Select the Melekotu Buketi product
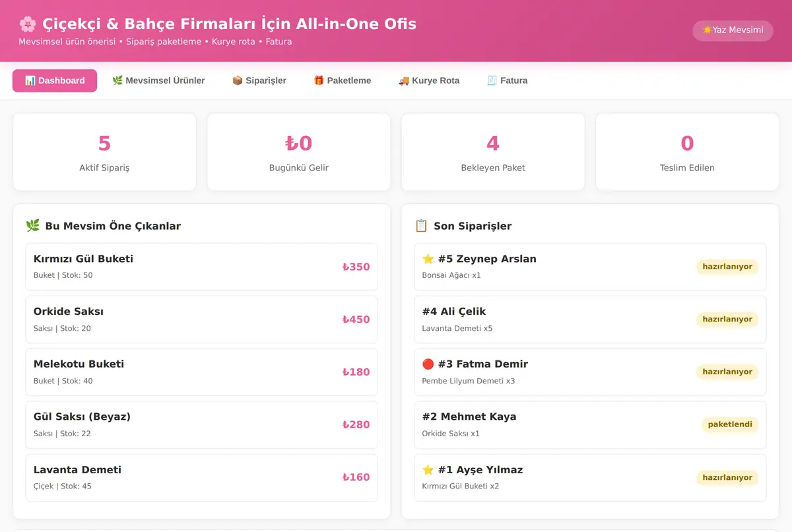This screenshot has width=792, height=532. click(x=202, y=372)
